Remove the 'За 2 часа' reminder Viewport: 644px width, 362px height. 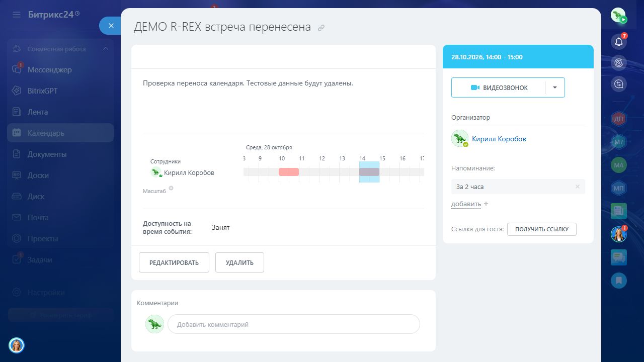point(578,187)
